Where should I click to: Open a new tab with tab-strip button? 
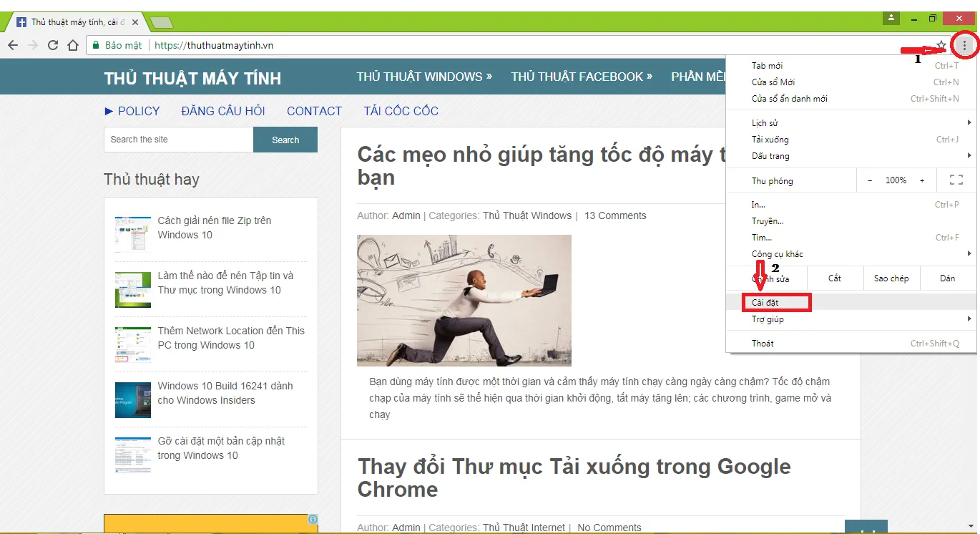[162, 23]
